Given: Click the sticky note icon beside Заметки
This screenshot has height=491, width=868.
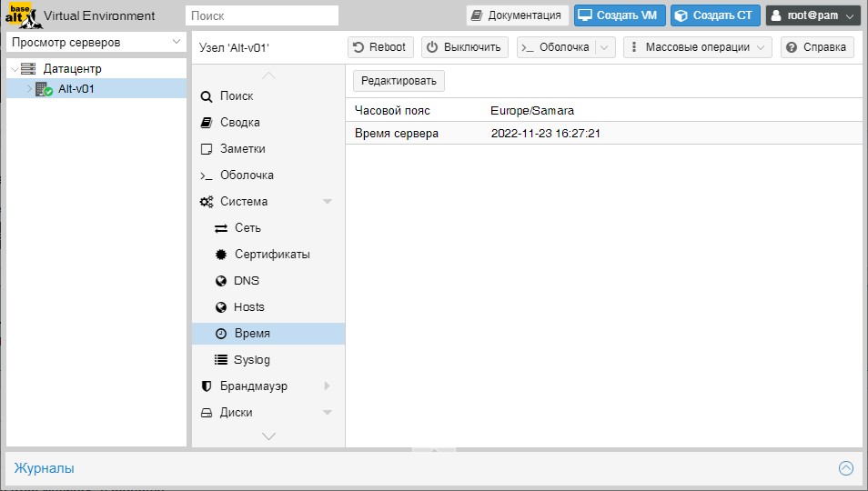Looking at the screenshot, I should tap(207, 149).
